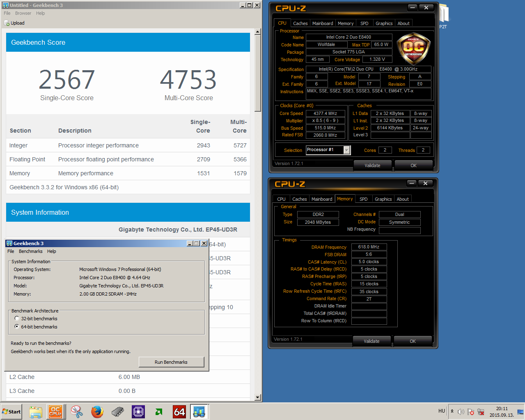Click the volume speaker tray icon
Viewport: 525px width, 420px height.
(461, 412)
